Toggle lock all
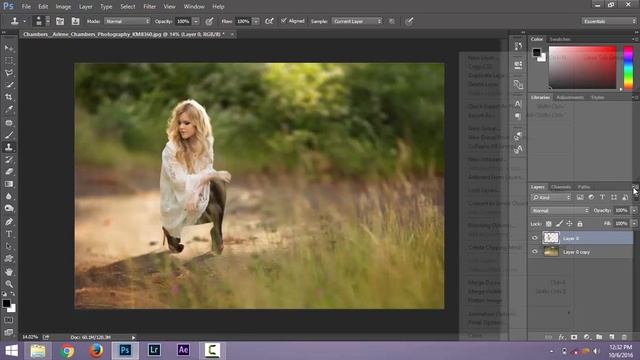This screenshot has width=640, height=360. pos(580,224)
